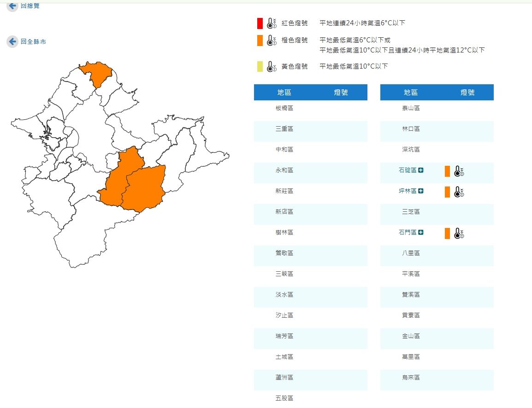Screen dimensions: 532x408
Task: Open the 回全縣市 link
Action: (x=33, y=42)
